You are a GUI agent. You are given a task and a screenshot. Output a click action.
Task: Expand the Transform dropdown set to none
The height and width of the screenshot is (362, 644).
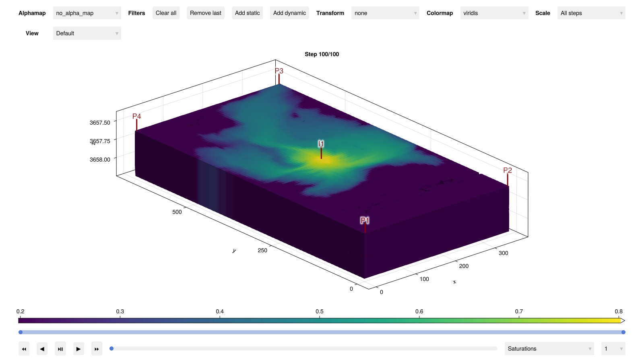coord(385,13)
